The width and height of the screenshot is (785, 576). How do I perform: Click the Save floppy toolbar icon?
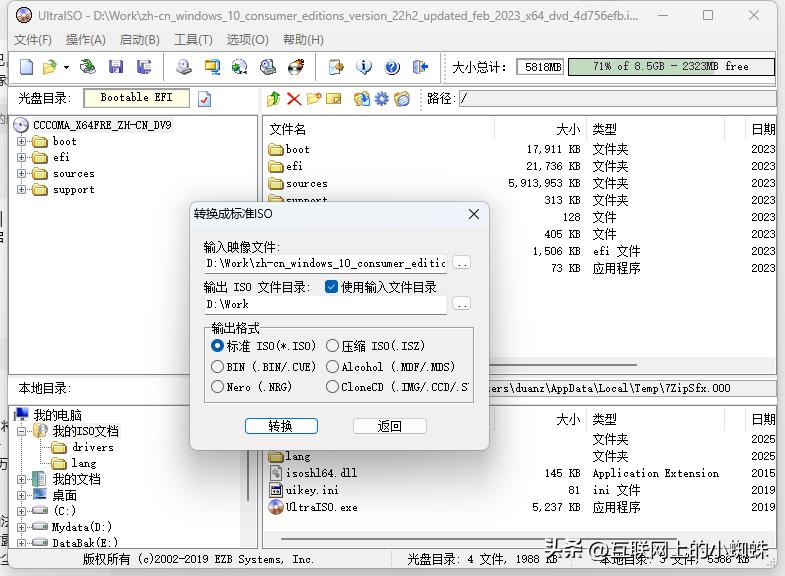pos(116,67)
